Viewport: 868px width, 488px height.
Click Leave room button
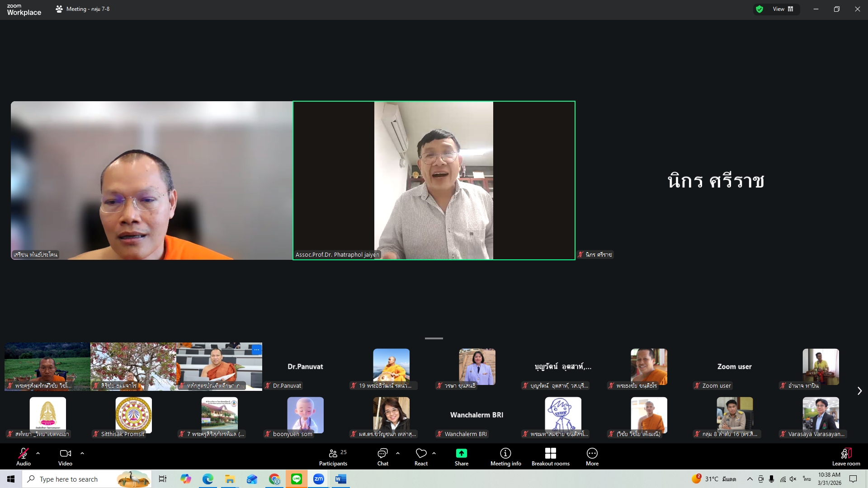coord(846,456)
